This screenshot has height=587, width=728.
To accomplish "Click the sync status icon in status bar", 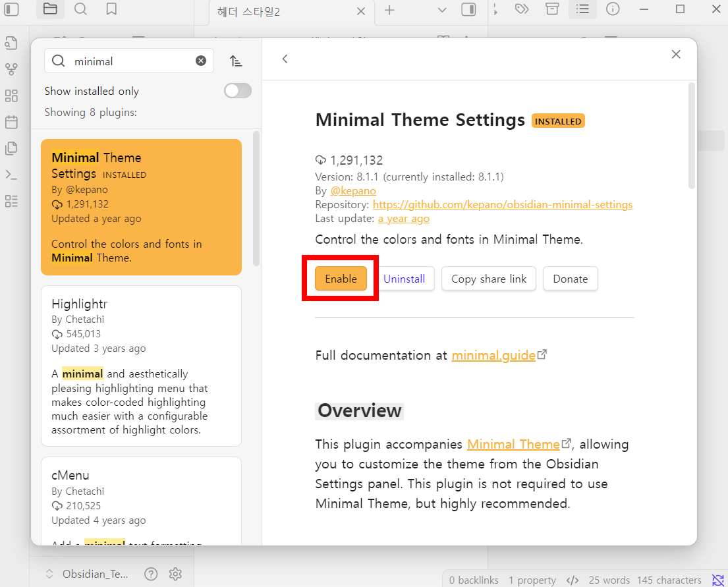I will (x=718, y=580).
